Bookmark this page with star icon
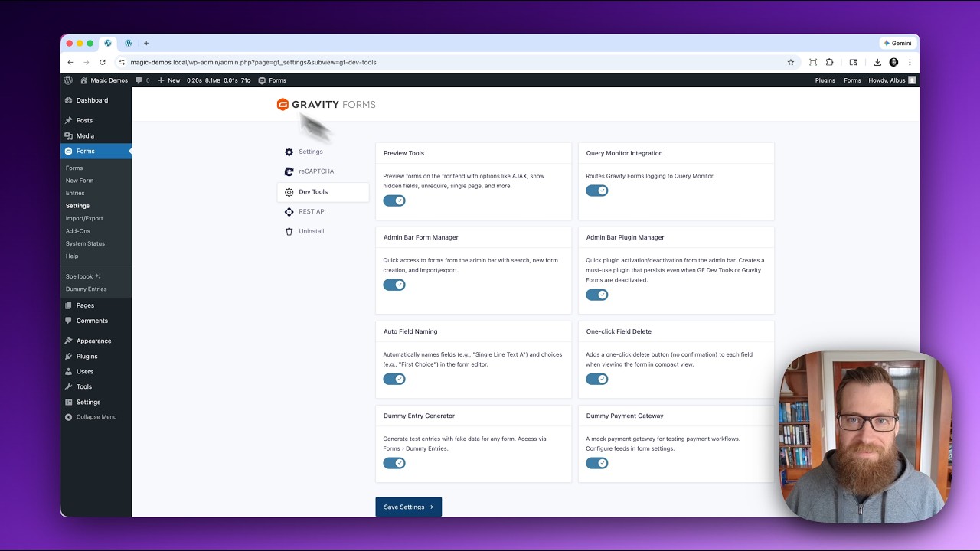 [x=791, y=62]
